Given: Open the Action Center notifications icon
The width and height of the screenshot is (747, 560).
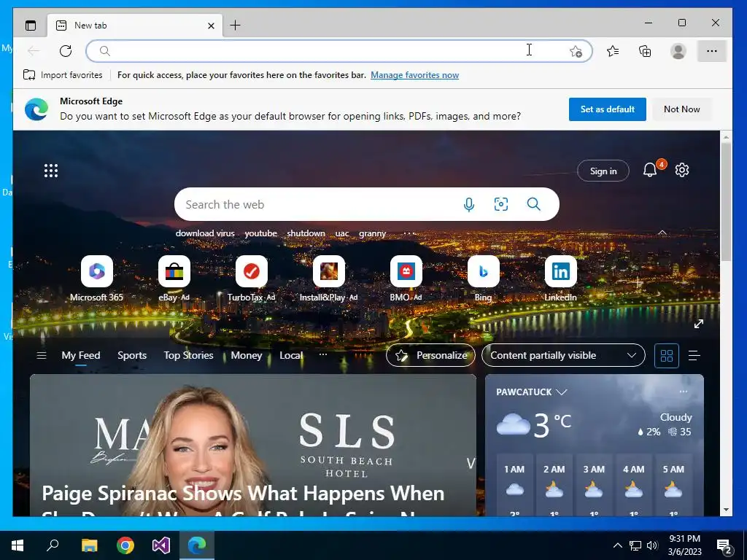Looking at the screenshot, I should tap(724, 546).
